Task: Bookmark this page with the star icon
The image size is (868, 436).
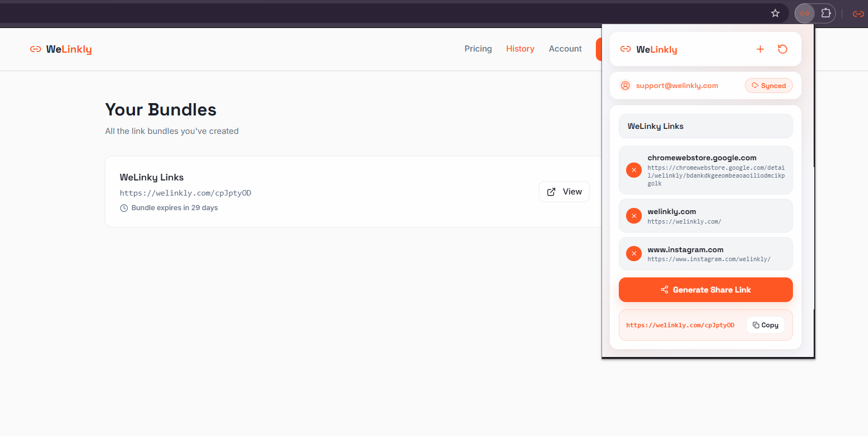Action: coord(775,13)
